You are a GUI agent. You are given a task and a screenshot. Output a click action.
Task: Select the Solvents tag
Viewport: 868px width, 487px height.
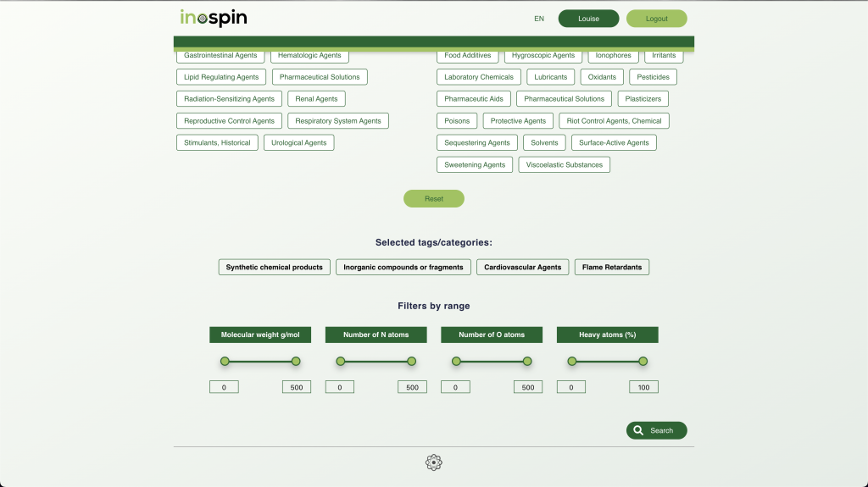545,143
